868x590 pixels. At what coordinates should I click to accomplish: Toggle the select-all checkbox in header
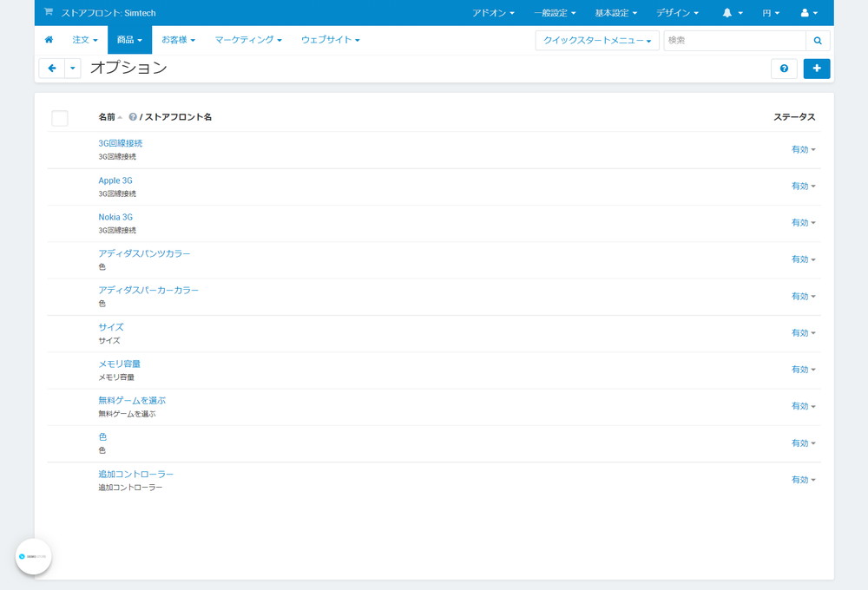[60, 118]
